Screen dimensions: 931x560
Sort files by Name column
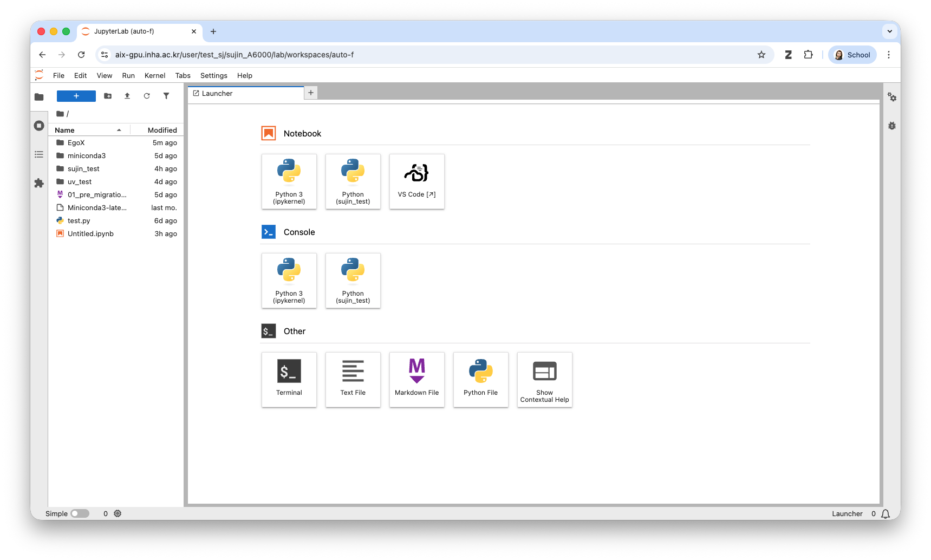[89, 130]
